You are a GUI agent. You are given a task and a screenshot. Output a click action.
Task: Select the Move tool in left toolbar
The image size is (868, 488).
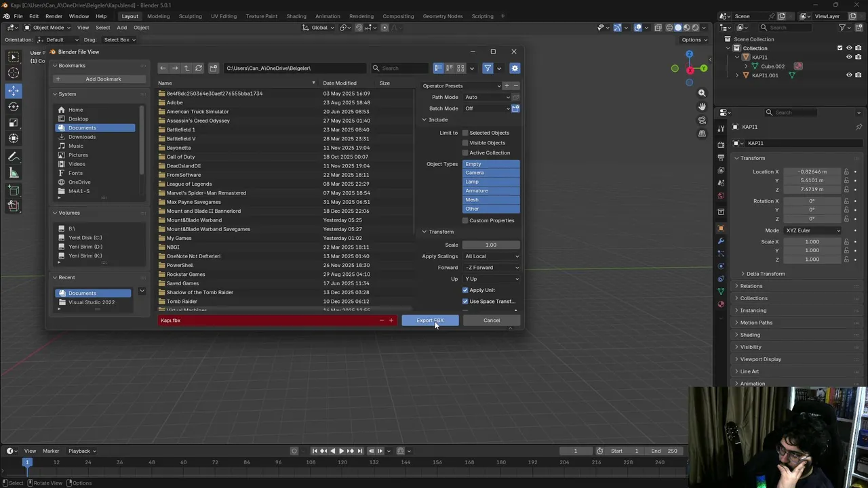pos(14,91)
